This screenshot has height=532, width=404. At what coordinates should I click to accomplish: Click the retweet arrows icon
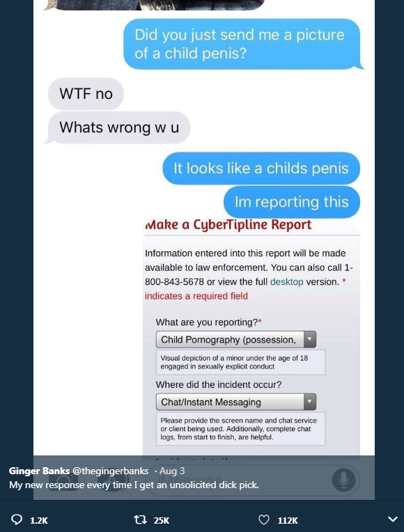pos(140,519)
